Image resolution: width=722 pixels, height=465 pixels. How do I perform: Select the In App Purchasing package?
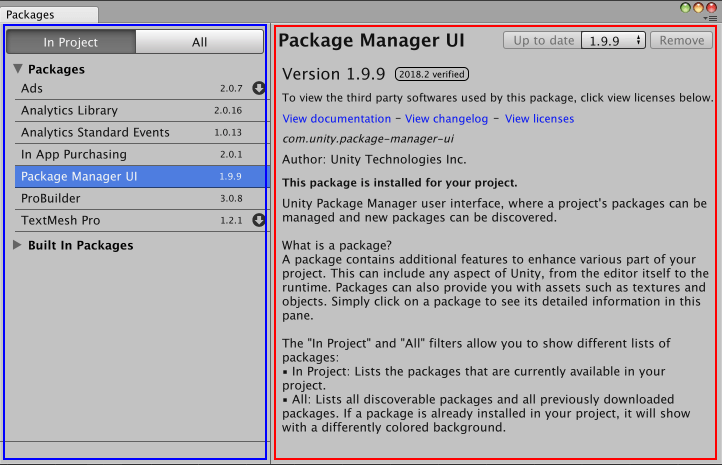click(140, 154)
